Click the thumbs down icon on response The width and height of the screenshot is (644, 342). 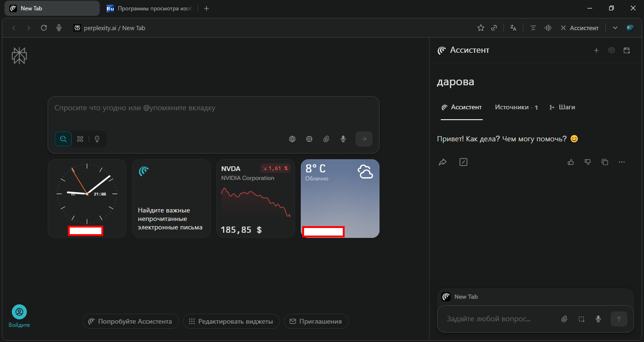point(587,162)
